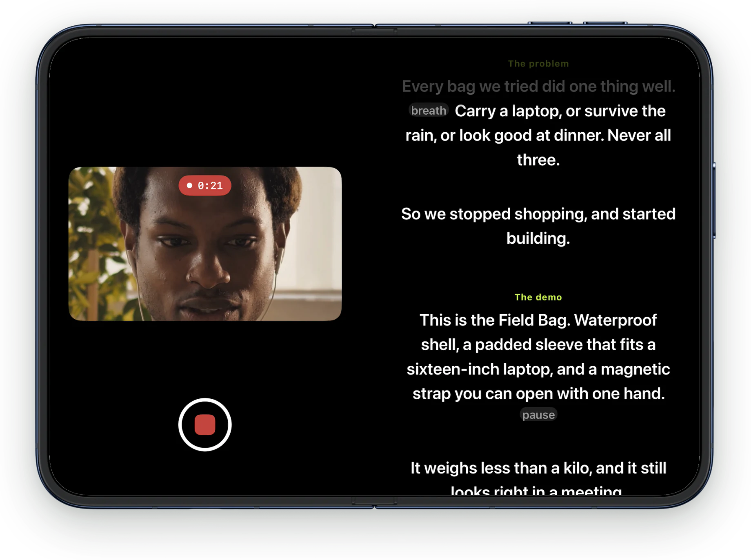The width and height of the screenshot is (751, 560).
Task: Tap the camera preview thumbnail
Action: (205, 244)
